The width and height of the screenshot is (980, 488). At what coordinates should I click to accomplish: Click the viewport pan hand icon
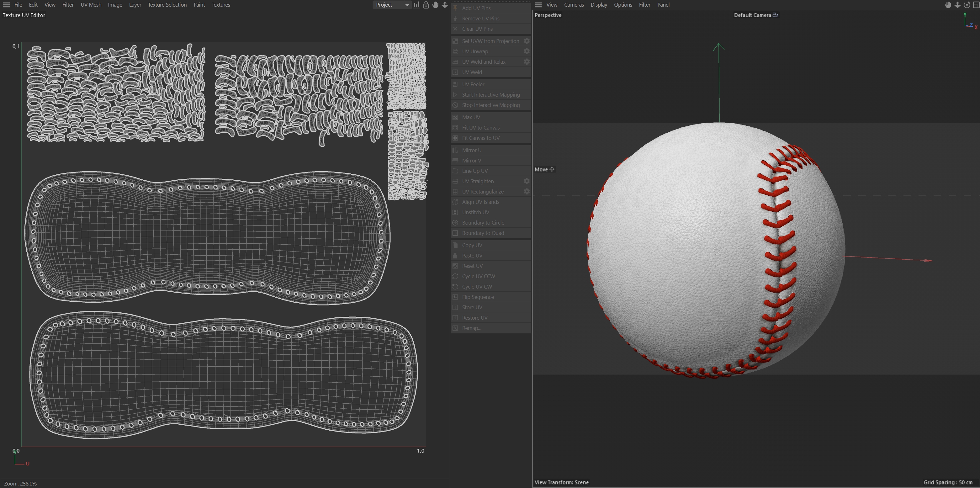click(x=948, y=5)
